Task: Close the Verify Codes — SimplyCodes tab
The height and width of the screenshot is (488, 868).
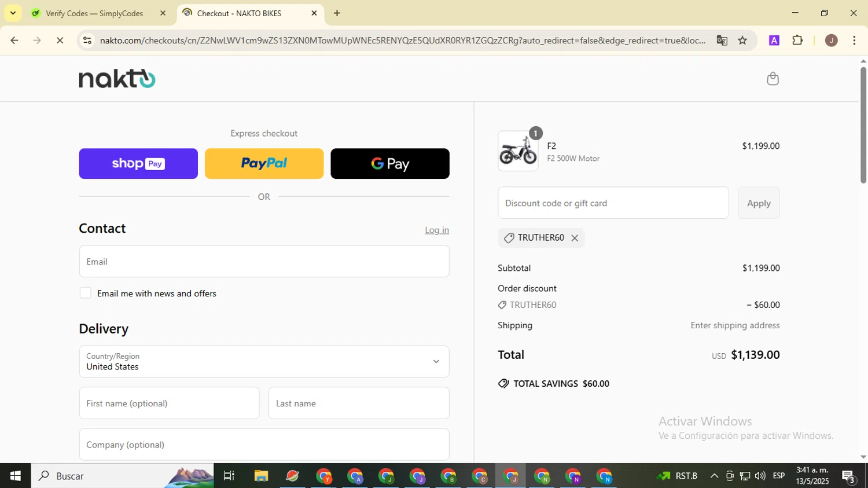Action: pos(163,13)
